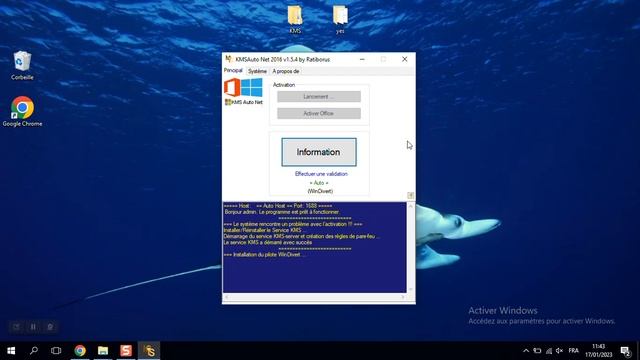640x360 pixels.
Task: Minimize the KMSAuto Net window
Action: point(362,59)
